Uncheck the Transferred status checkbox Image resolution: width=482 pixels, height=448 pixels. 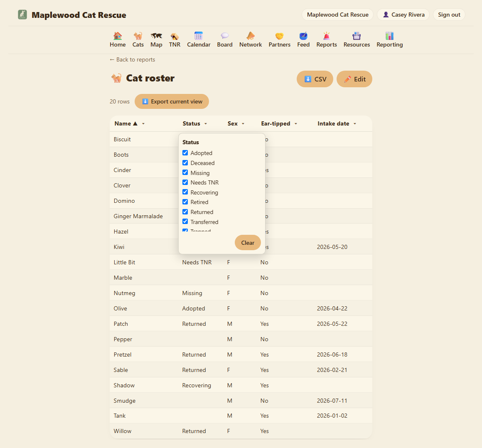pos(185,222)
